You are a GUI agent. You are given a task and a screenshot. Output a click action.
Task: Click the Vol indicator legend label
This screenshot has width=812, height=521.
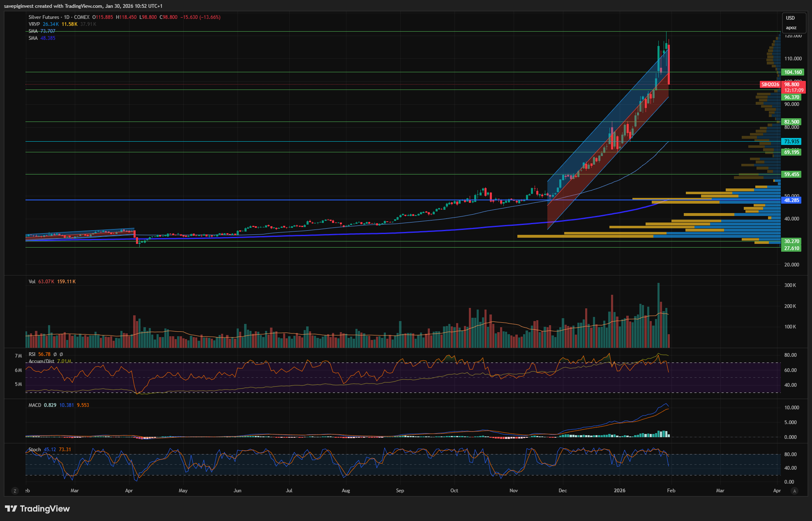[x=32, y=282]
